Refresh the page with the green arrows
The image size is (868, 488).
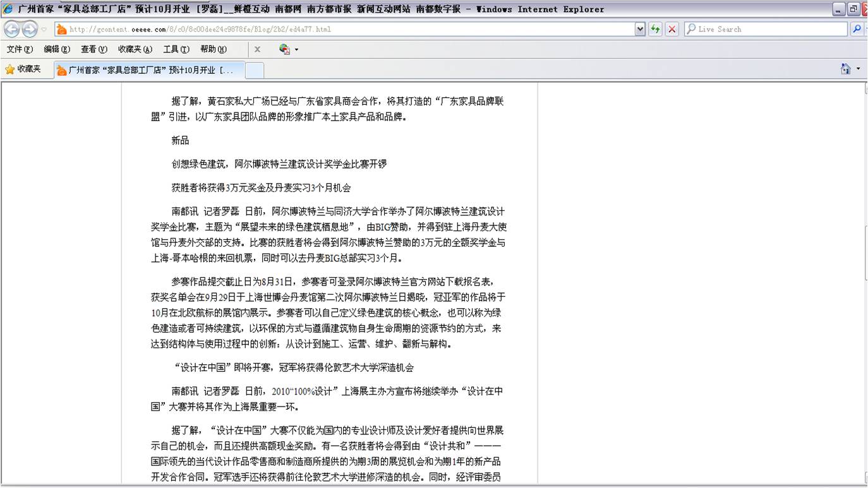click(x=655, y=29)
